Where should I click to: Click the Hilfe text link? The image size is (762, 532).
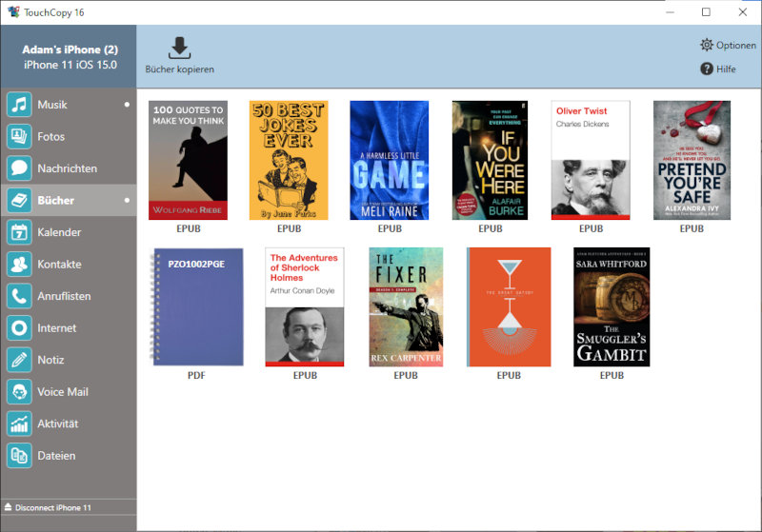tap(726, 69)
